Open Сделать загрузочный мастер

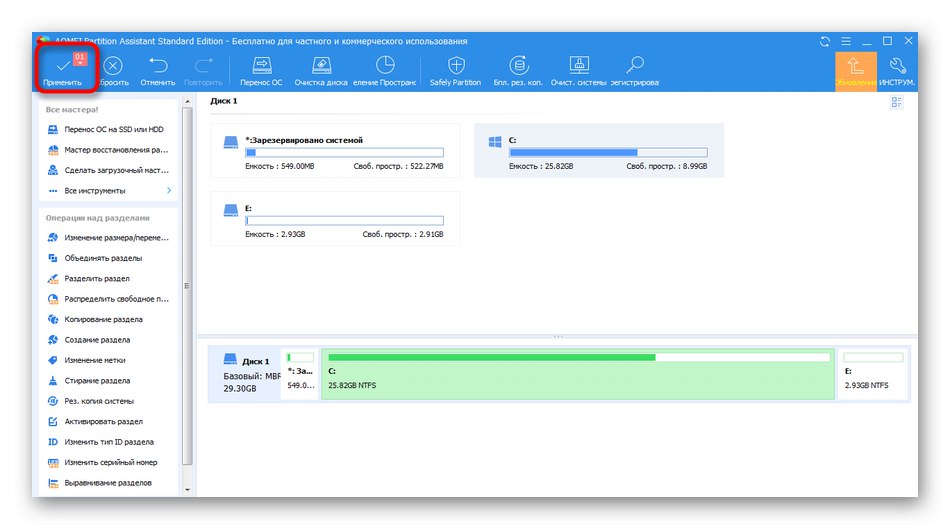[x=107, y=170]
